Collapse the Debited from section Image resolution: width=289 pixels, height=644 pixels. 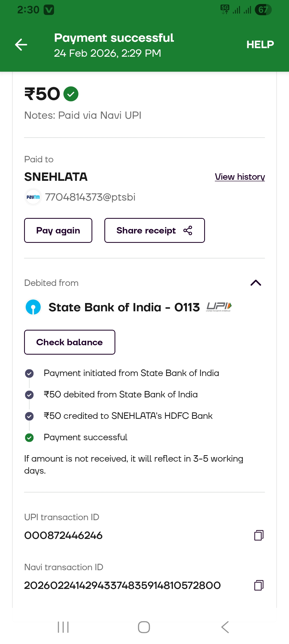click(x=256, y=283)
